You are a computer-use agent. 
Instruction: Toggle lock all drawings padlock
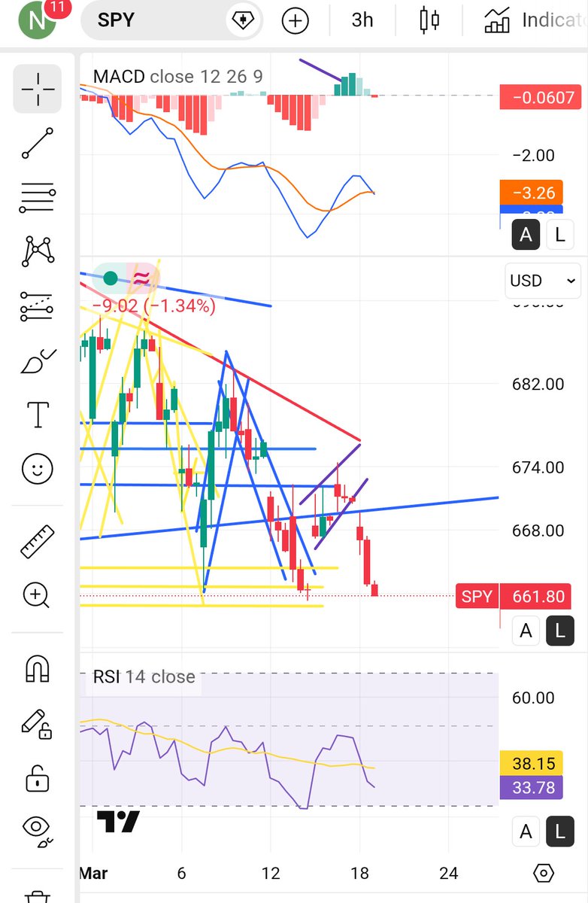tap(38, 777)
